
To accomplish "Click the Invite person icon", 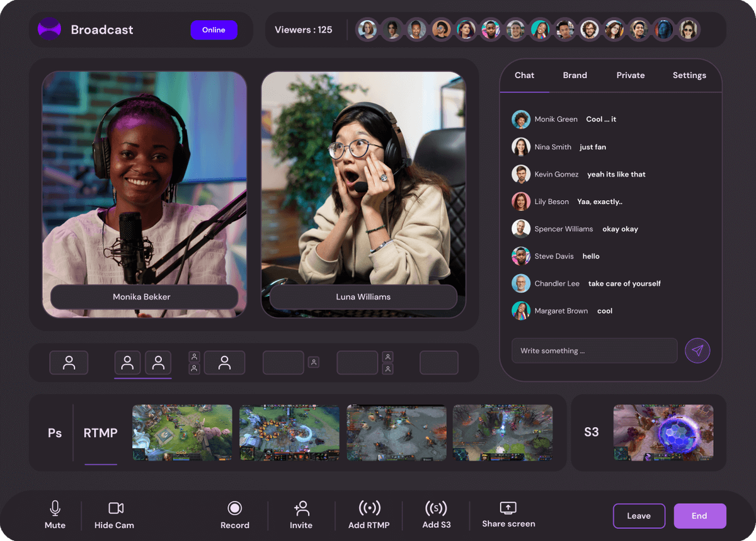I will [x=301, y=508].
